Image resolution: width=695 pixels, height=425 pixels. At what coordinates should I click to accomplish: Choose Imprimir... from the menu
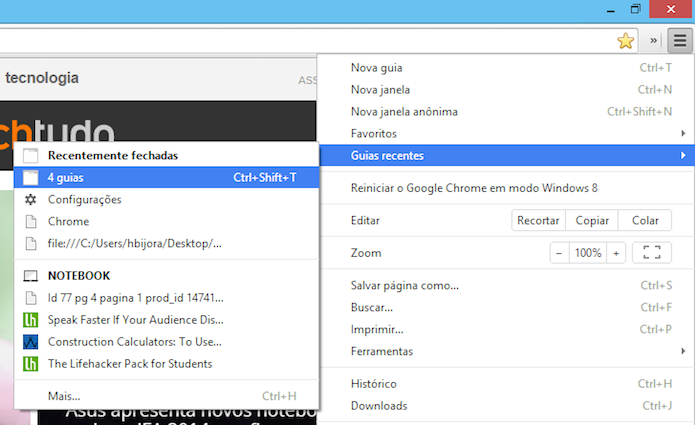[x=507, y=329]
